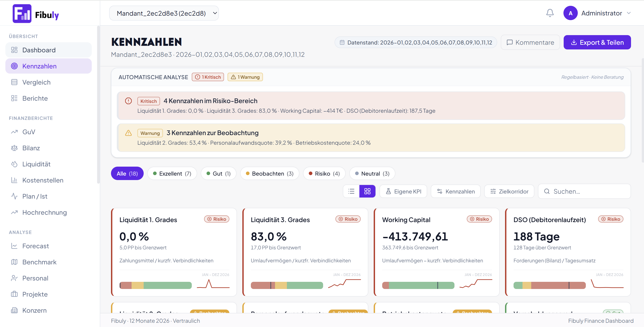This screenshot has height=327, width=644.
Task: Select Kennzahlen in the sidebar
Action: tap(49, 66)
